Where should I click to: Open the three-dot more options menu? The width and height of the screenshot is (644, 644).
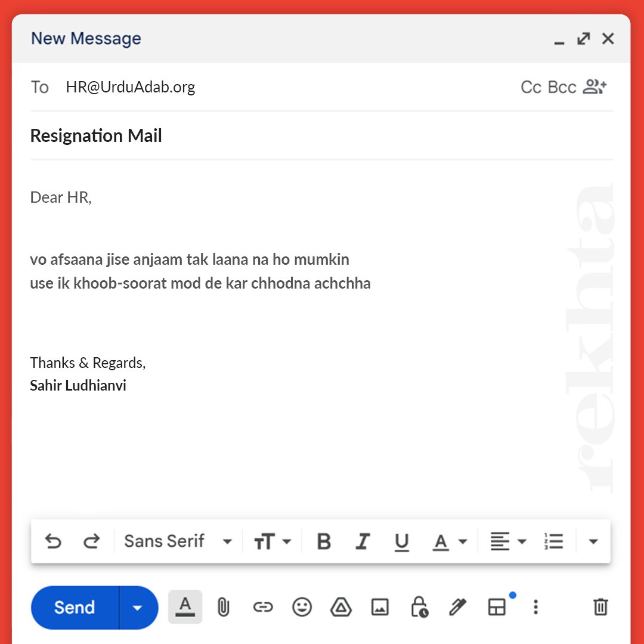pos(535,607)
